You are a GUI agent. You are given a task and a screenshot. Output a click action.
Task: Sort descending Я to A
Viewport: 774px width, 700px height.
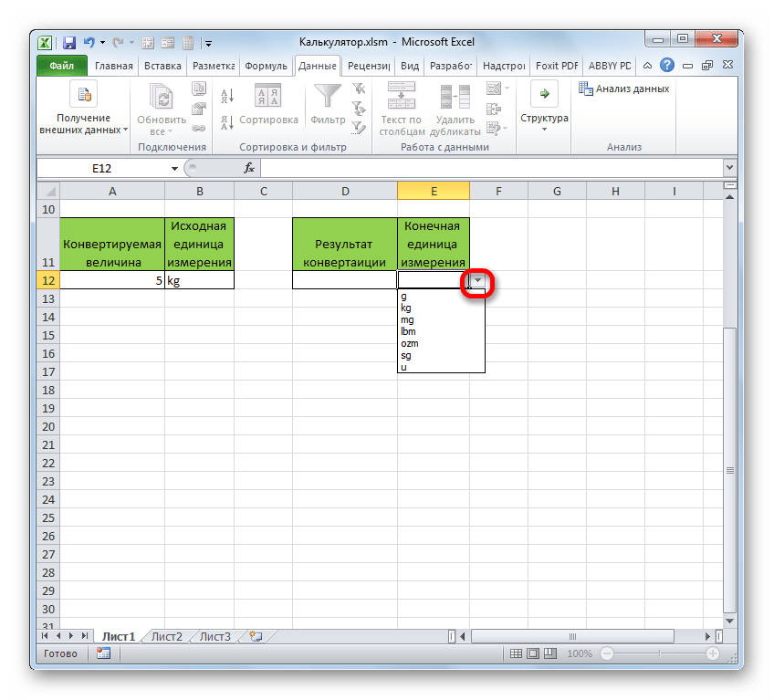point(227,122)
